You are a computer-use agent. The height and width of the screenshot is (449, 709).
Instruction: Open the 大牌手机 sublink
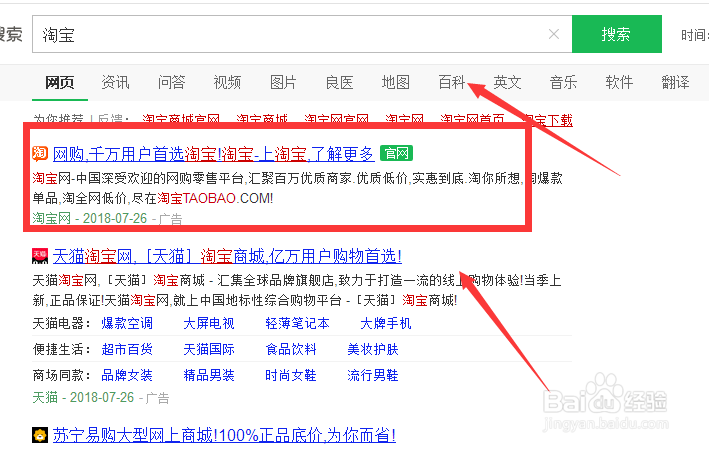(386, 323)
